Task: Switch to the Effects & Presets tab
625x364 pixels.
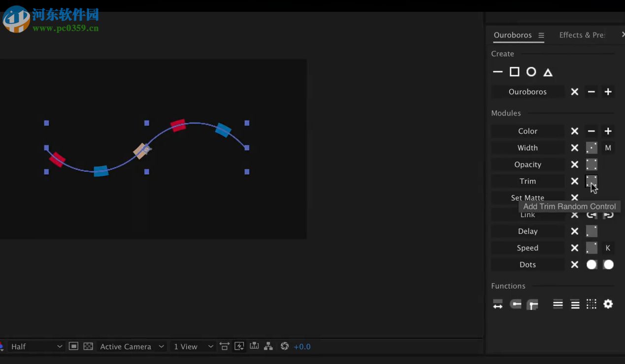Action: click(x=582, y=35)
